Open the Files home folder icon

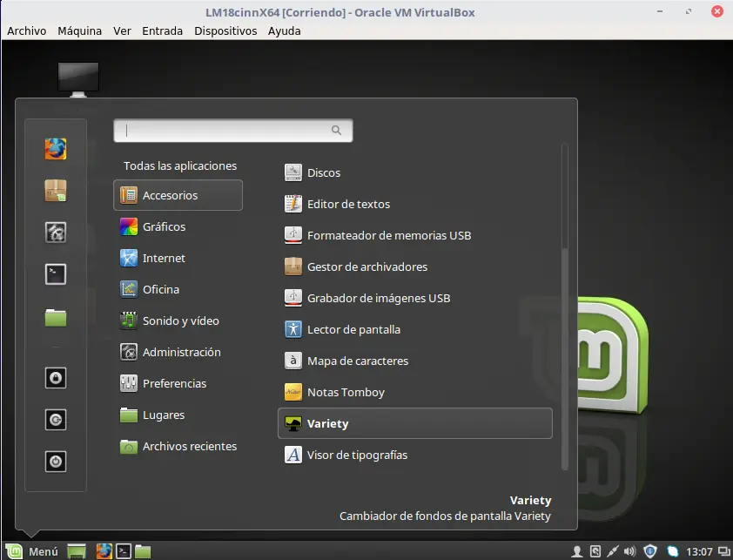56,315
